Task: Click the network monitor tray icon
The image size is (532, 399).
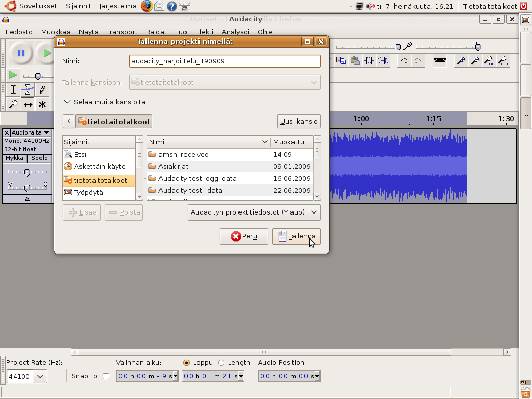Action: pos(360,6)
